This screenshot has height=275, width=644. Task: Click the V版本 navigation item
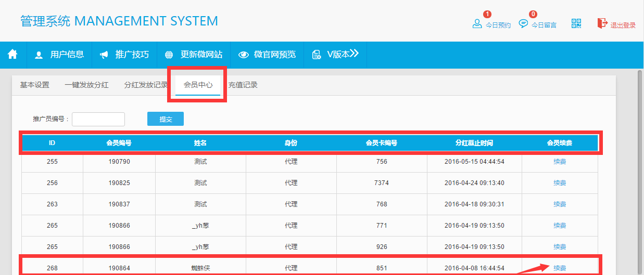(x=335, y=55)
